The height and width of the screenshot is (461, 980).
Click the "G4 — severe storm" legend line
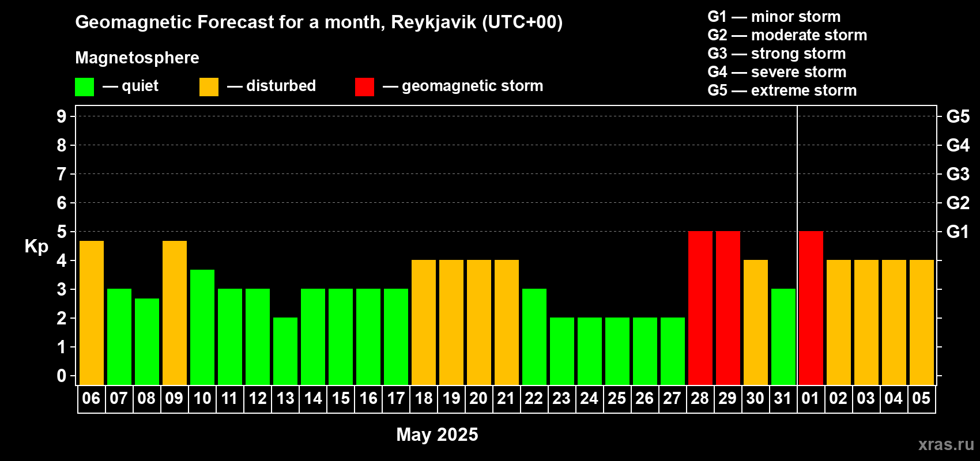[777, 72]
